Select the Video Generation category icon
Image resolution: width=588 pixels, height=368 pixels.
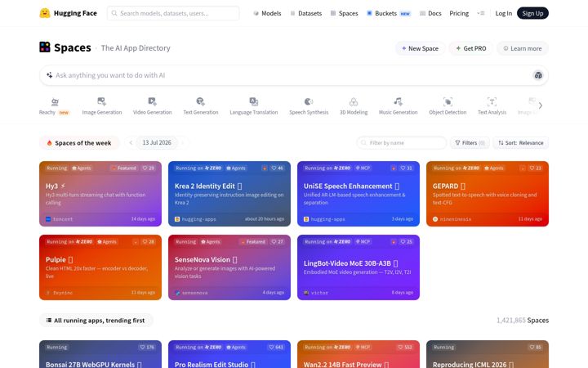pyautogui.click(x=152, y=101)
